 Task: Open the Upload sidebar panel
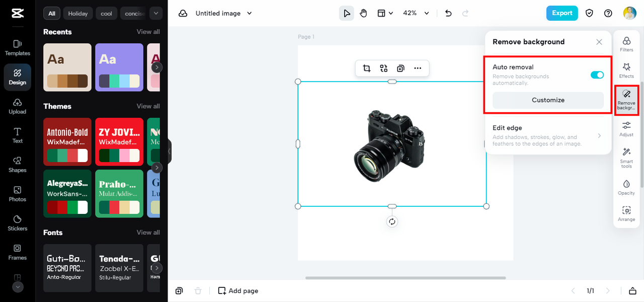click(x=18, y=106)
